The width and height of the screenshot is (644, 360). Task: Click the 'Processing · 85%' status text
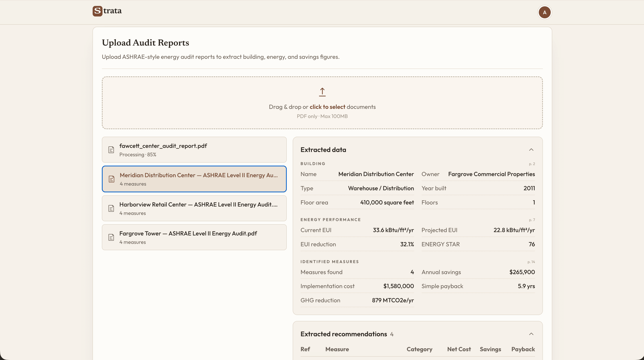138,155
